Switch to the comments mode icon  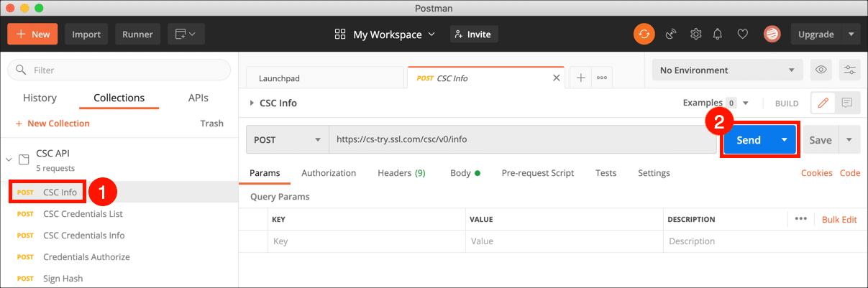click(x=846, y=103)
